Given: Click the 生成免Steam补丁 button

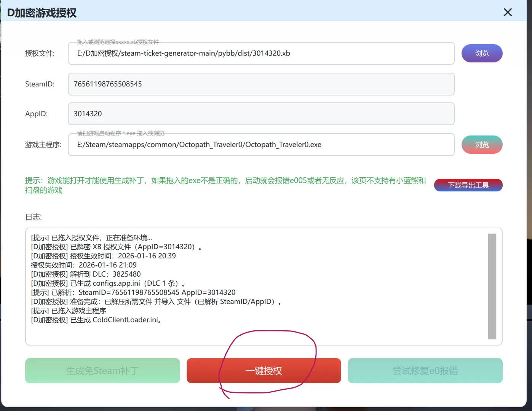Looking at the screenshot, I should [102, 371].
